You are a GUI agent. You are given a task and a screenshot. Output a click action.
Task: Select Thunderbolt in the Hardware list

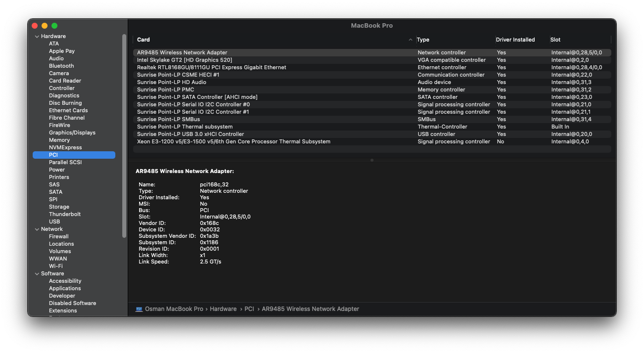tap(64, 214)
